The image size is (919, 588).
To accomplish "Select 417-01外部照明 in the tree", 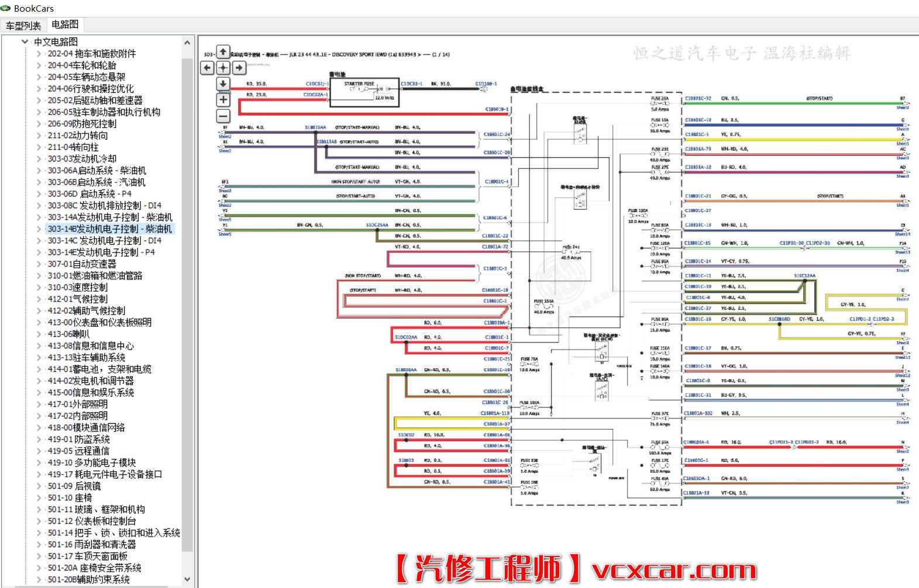I will tap(78, 404).
